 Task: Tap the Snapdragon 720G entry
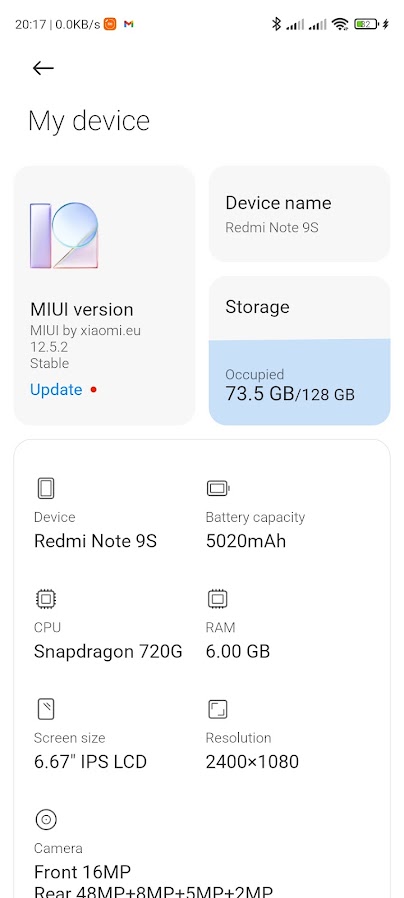(x=108, y=651)
